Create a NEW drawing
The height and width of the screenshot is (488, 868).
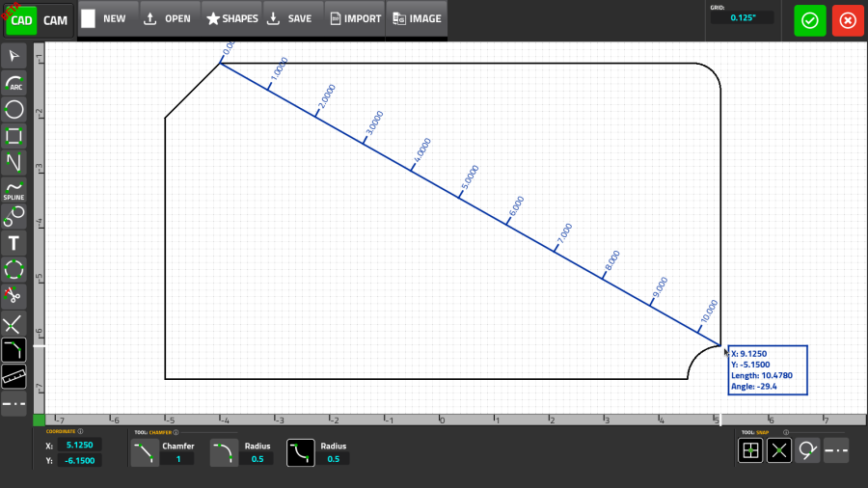108,18
